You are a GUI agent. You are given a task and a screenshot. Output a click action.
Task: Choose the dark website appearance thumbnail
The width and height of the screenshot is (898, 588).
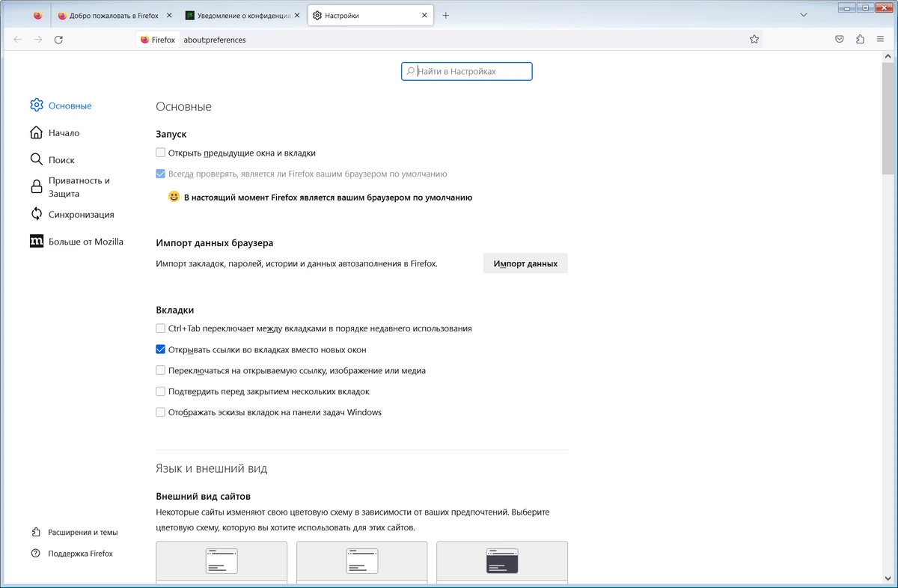coord(502,562)
